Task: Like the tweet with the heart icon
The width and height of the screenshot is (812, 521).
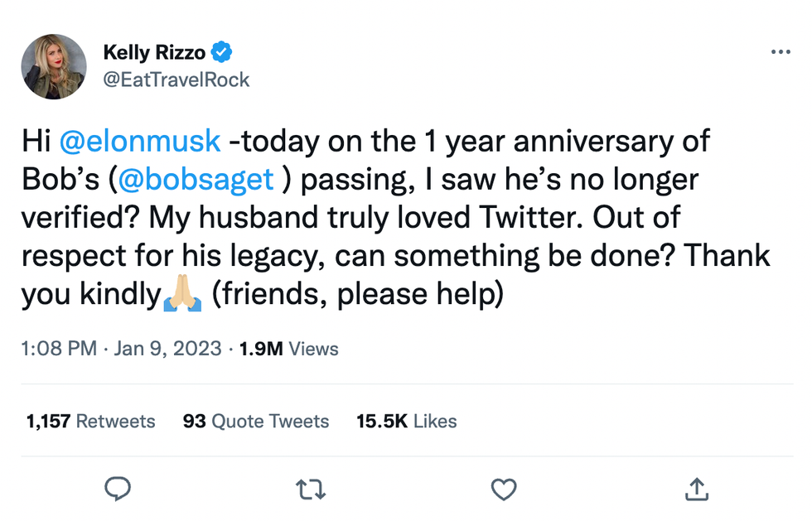Action: tap(504, 490)
